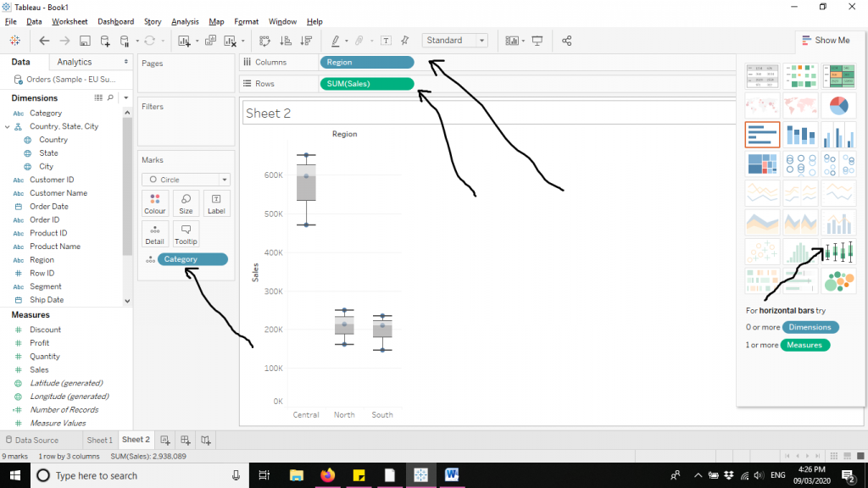The height and width of the screenshot is (488, 868).
Task: Open the Format menu
Action: pyautogui.click(x=247, y=21)
